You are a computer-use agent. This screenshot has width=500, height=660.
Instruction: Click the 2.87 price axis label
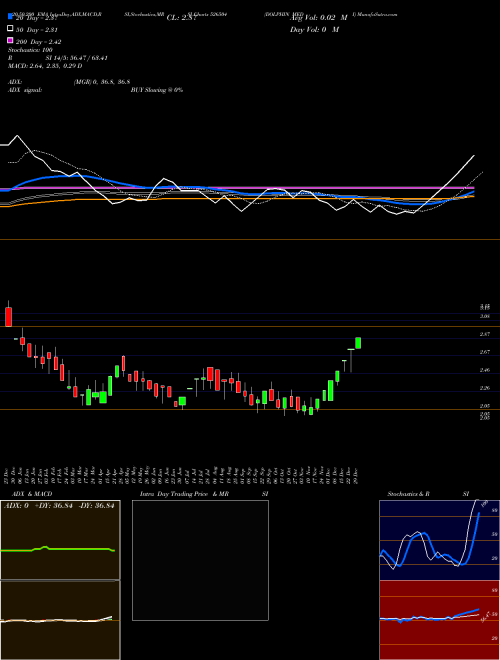(x=484, y=334)
